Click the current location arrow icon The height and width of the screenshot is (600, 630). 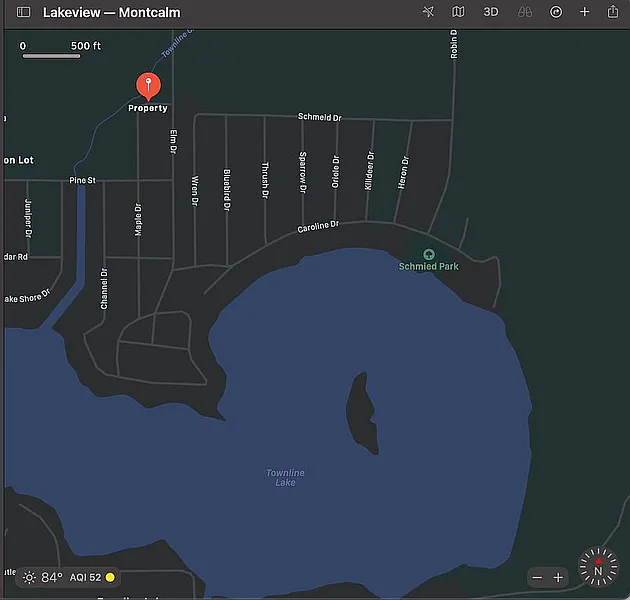[x=429, y=12]
